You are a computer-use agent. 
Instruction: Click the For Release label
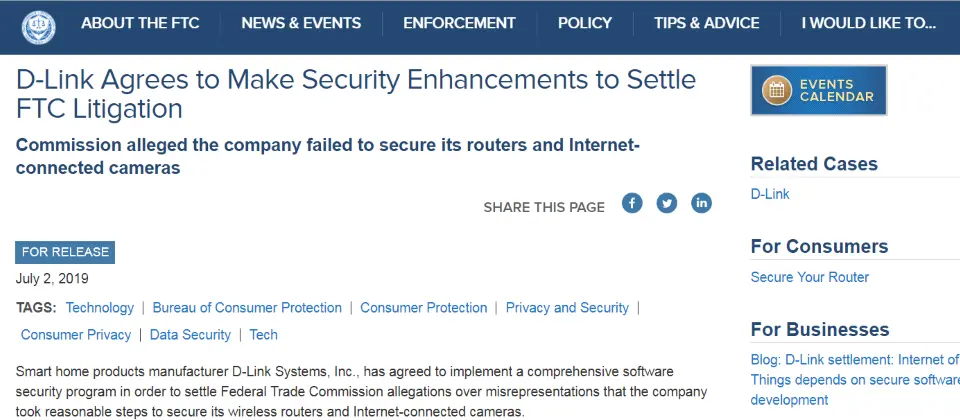point(65,252)
